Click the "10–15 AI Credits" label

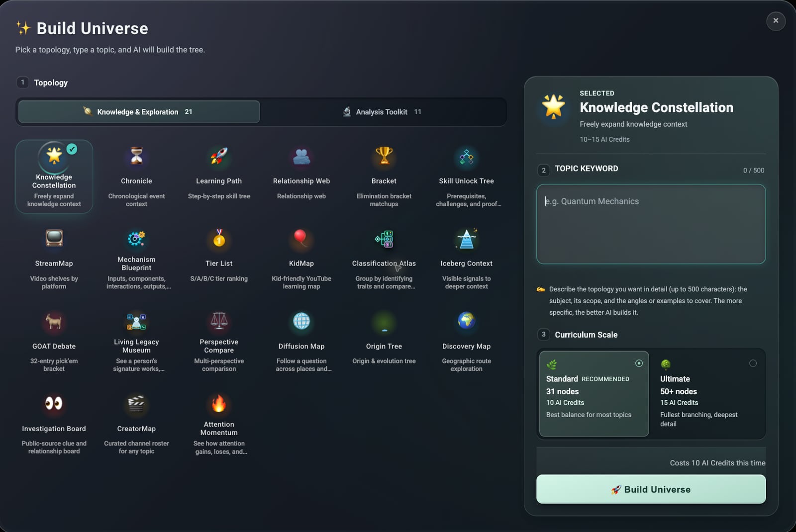[x=604, y=139]
